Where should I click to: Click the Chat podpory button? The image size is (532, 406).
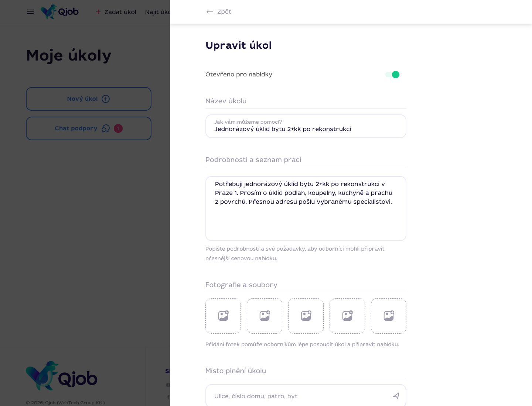click(x=89, y=128)
